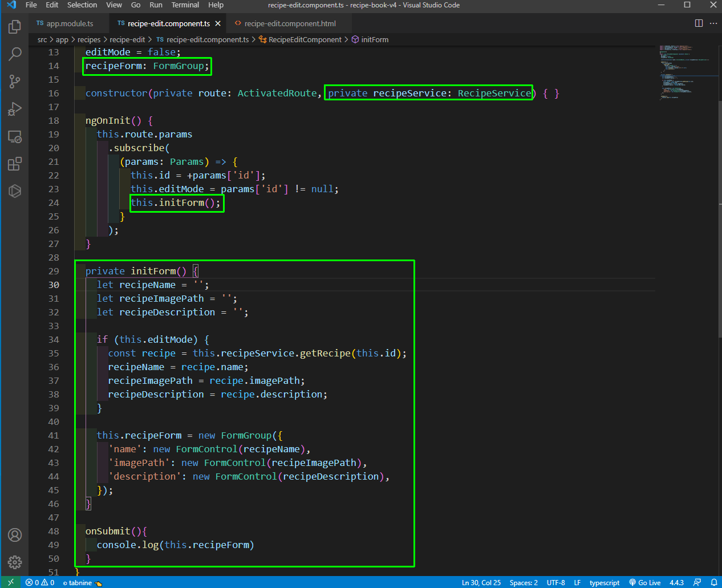This screenshot has height=588, width=722.
Task: Open the Search view in activity bar
Action: (15, 54)
